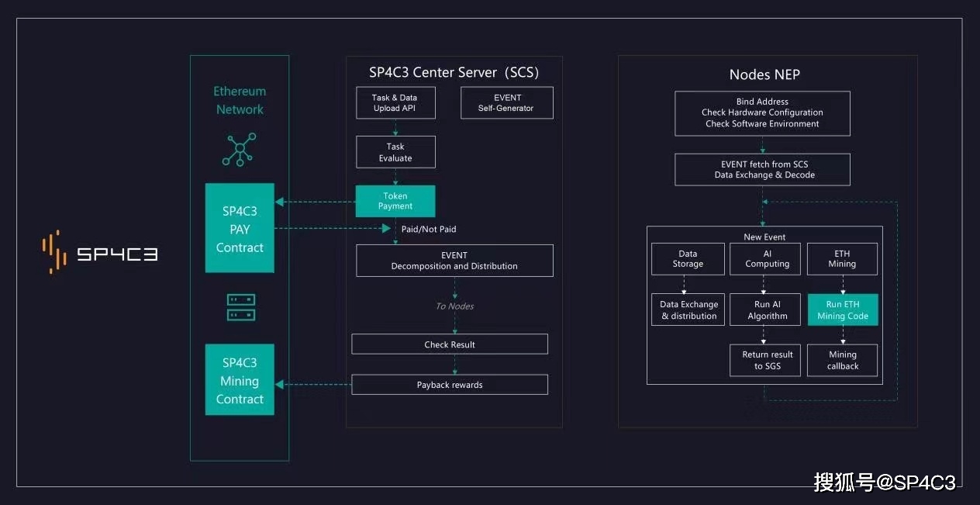
Task: Select the Payback rewards box
Action: coord(450,385)
